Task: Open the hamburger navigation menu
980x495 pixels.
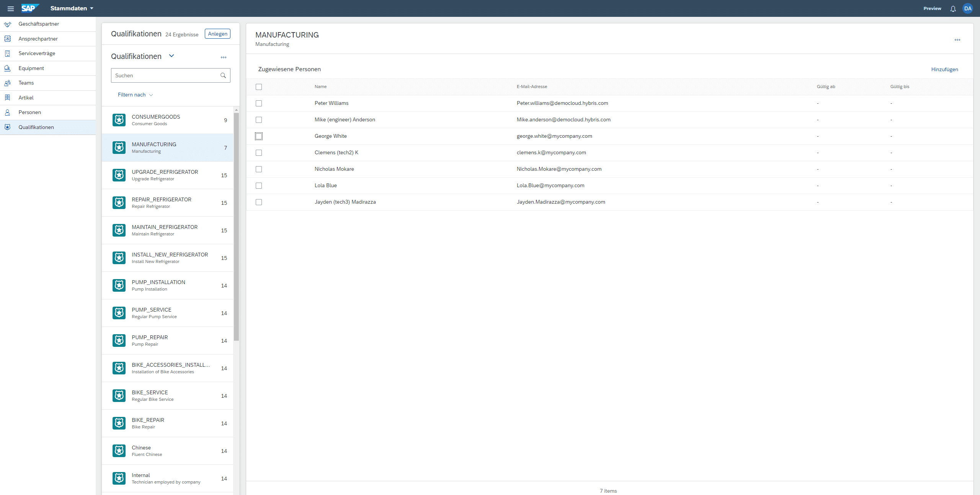Action: click(11, 8)
